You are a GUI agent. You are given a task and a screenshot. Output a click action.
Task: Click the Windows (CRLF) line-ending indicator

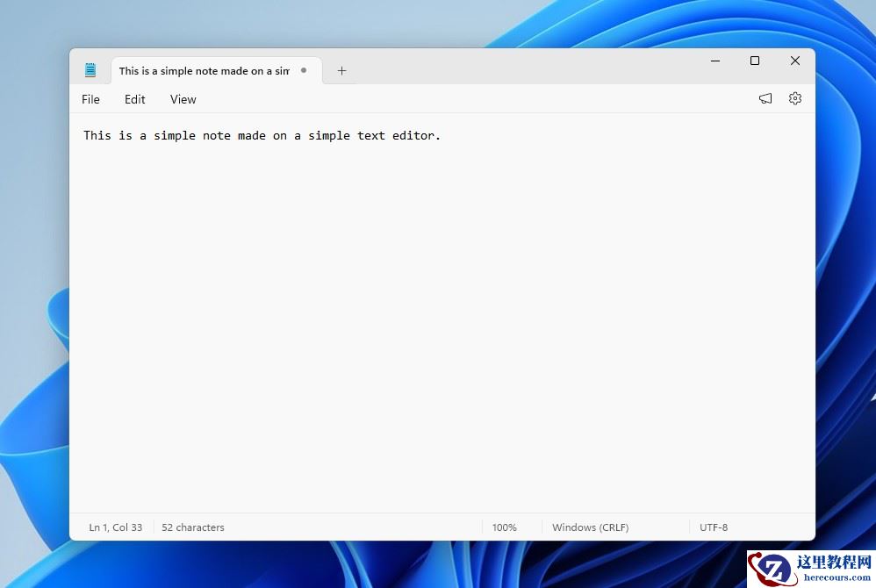coord(590,527)
